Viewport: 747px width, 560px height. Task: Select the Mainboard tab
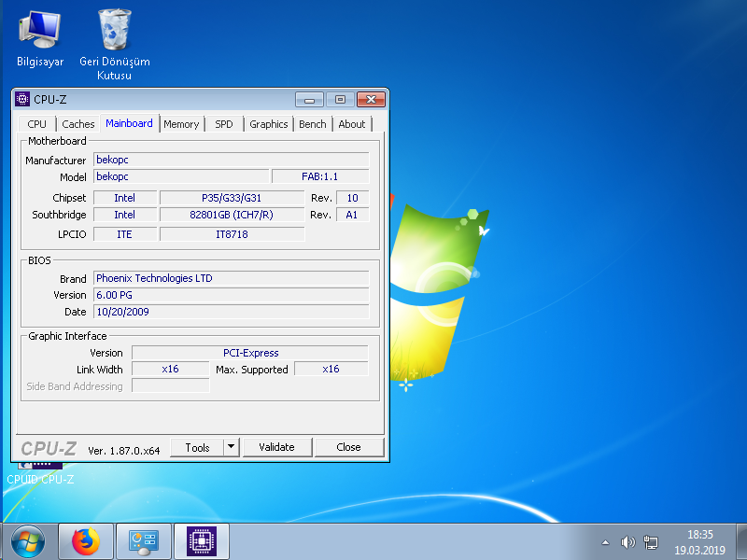pos(129,123)
